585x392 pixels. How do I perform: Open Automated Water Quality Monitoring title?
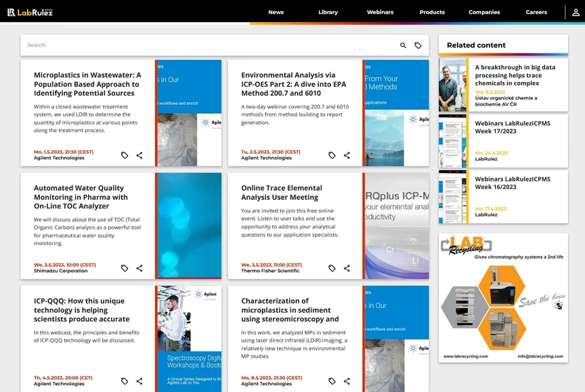(x=81, y=197)
